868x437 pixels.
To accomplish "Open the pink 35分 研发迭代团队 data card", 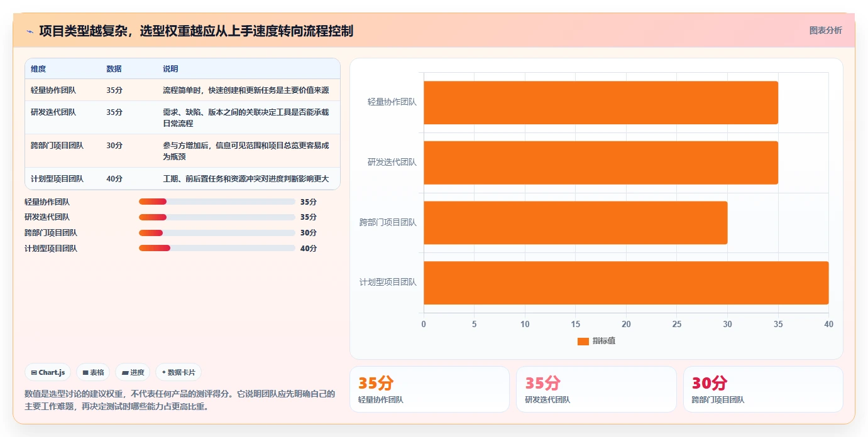I will (596, 389).
